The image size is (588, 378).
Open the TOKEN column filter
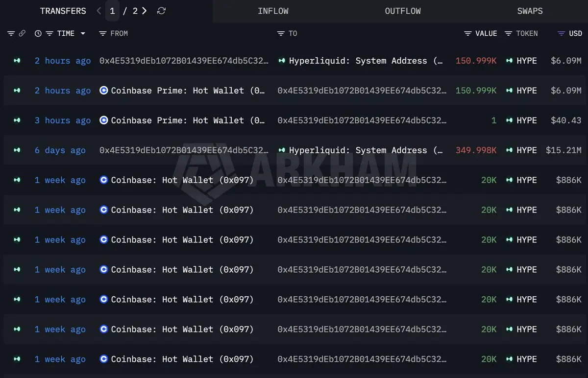pos(508,33)
